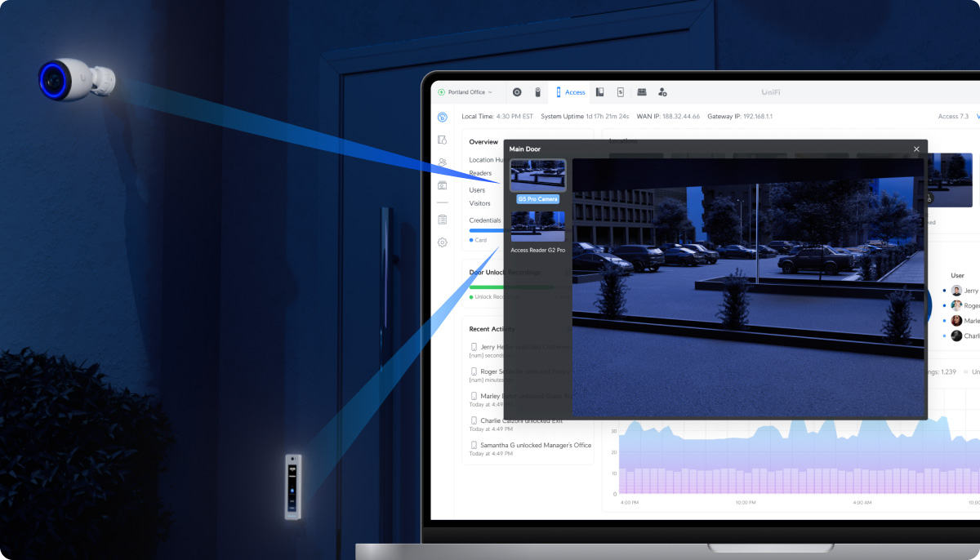
Task: Open the Protect camera app icon
Action: pos(538,92)
